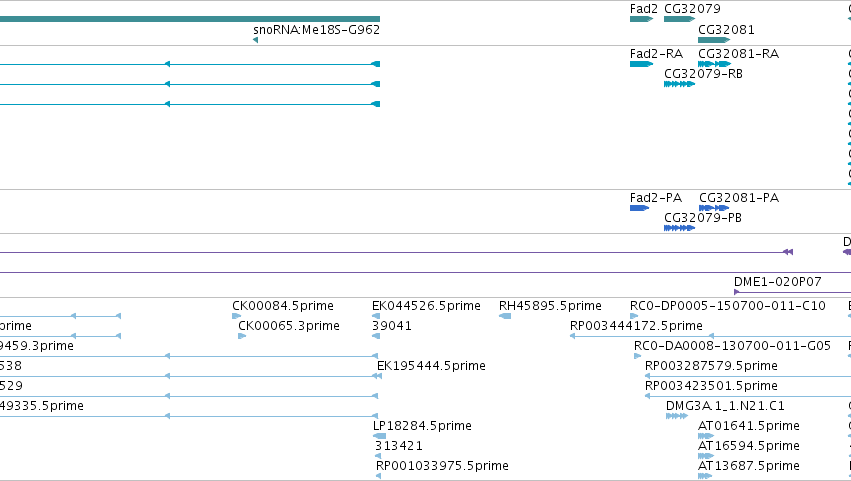Click the long teal gene bar

190,19
